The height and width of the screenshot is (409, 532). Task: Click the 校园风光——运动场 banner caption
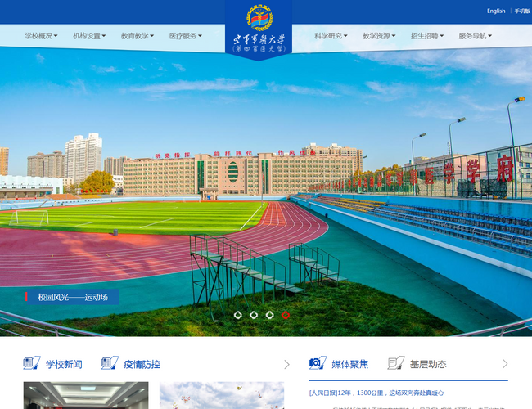click(72, 297)
